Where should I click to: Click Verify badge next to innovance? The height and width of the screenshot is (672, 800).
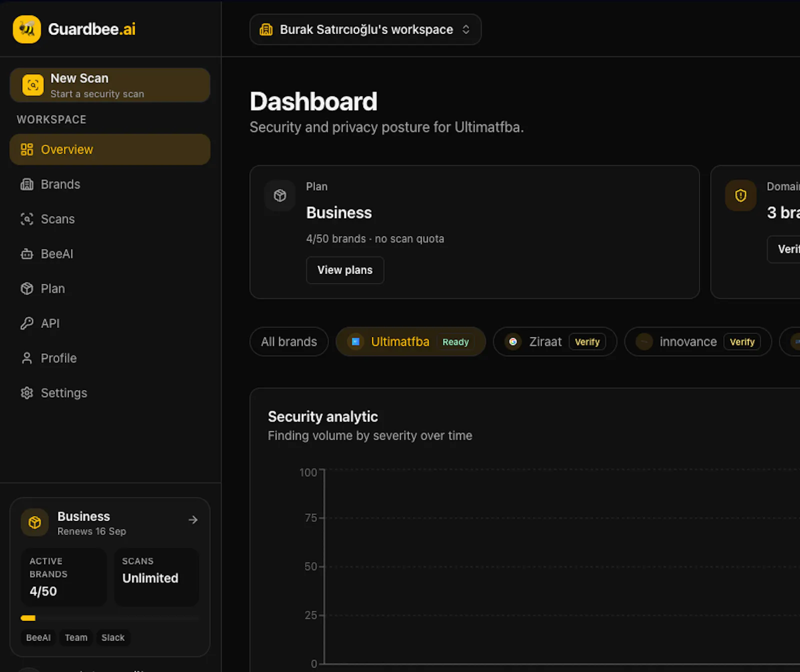pos(742,342)
